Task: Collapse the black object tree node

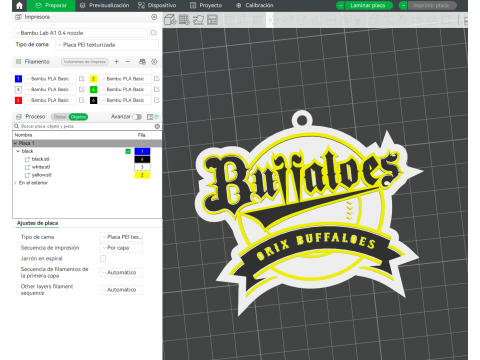Action: (x=18, y=151)
